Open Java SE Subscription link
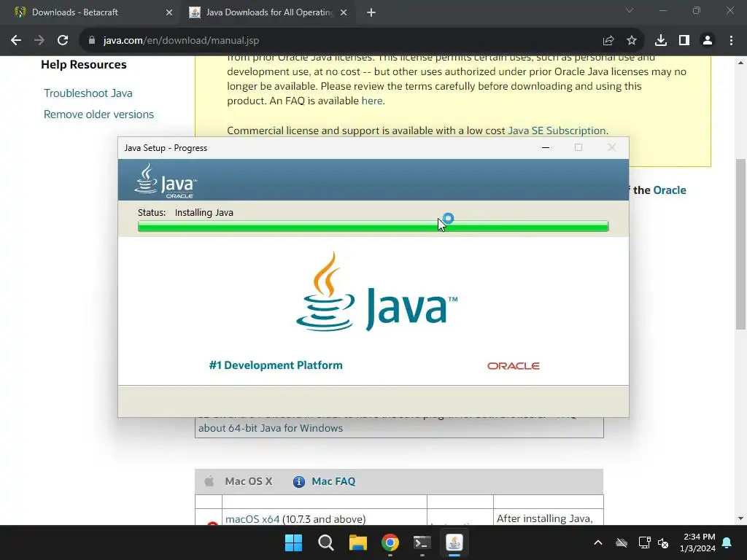Viewport: 747px width, 560px height. coord(557,131)
